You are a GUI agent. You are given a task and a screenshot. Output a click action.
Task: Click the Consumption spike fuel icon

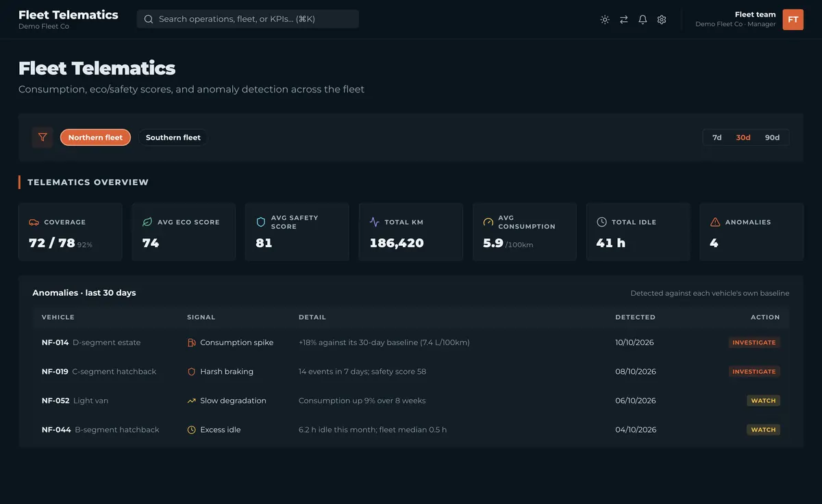pyautogui.click(x=192, y=342)
